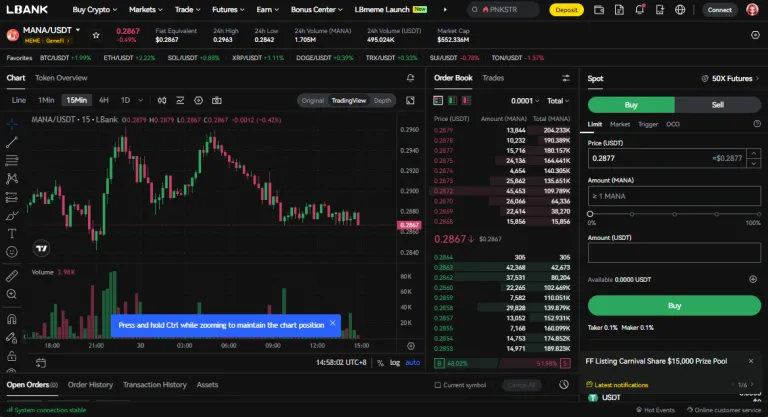768x417 pixels.
Task: Add MANA/USDT to favorites star
Action: [96, 35]
